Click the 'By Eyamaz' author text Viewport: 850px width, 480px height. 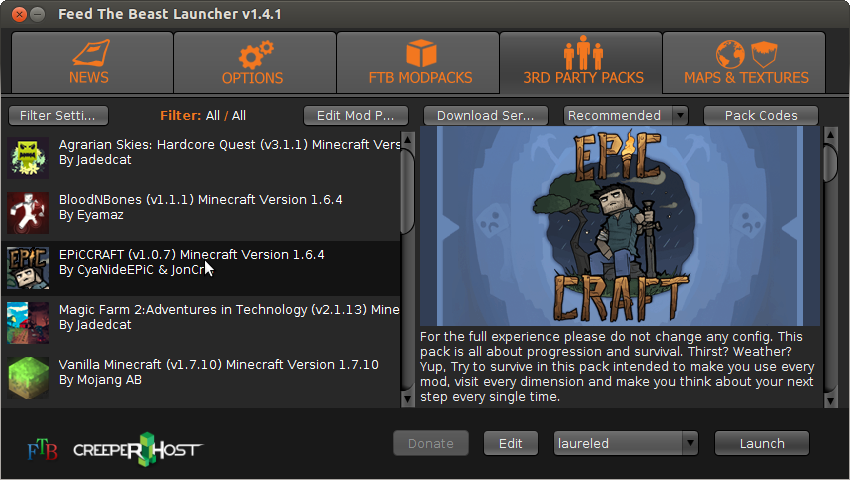click(91, 215)
